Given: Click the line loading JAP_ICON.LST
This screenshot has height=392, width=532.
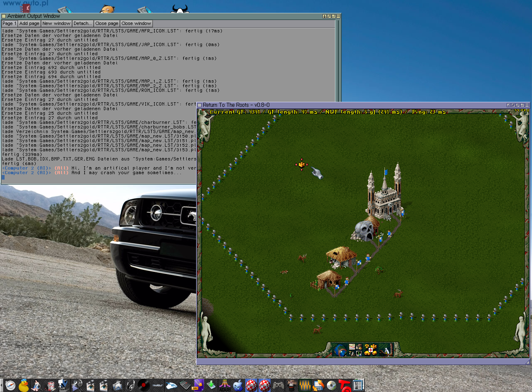Looking at the screenshot, I should click(x=111, y=44).
